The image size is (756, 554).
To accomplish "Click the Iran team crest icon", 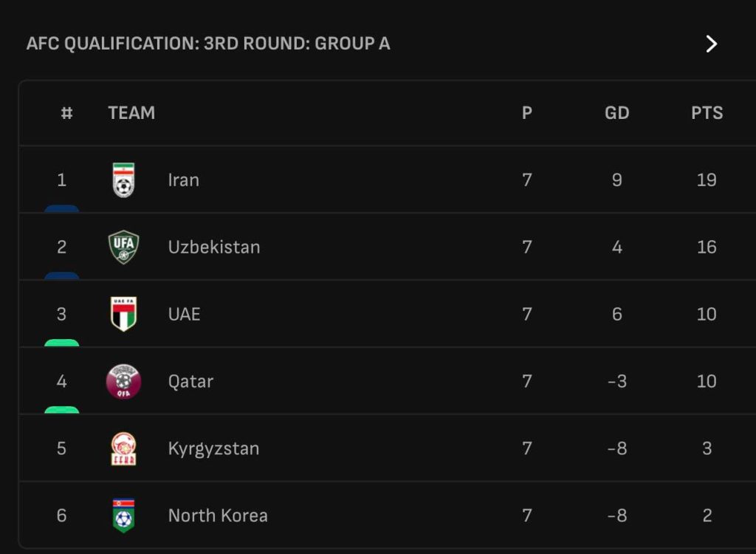I will point(123,179).
